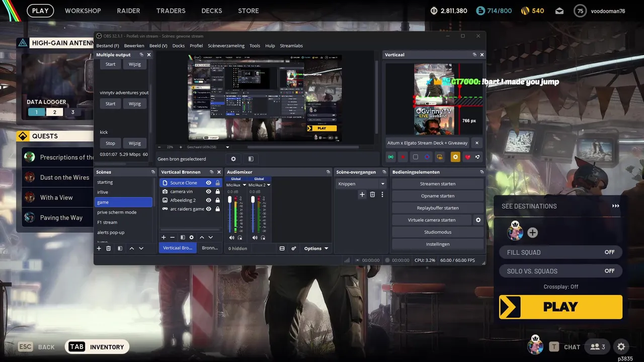Add a source in the Verticaal Bronnen toolbar
Viewport: 644px width, 362px height.
(164, 237)
